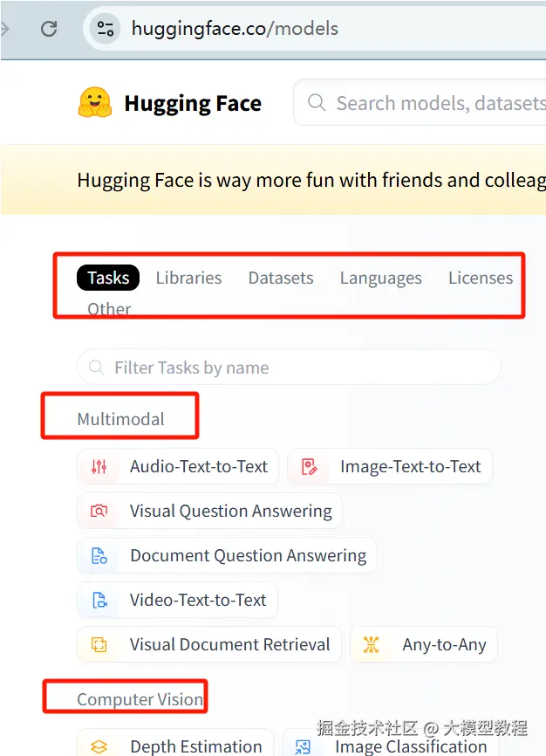Click the Image Classification icon

(x=304, y=746)
